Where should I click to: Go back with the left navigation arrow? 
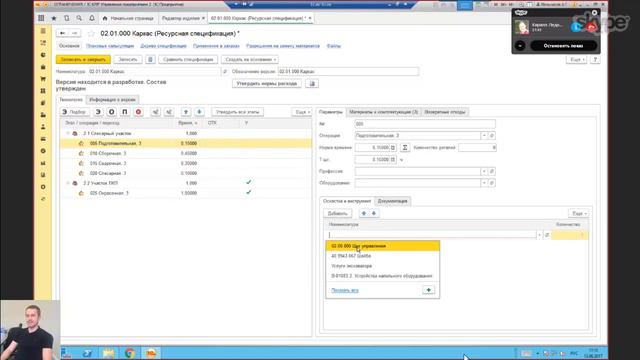(x=62, y=33)
